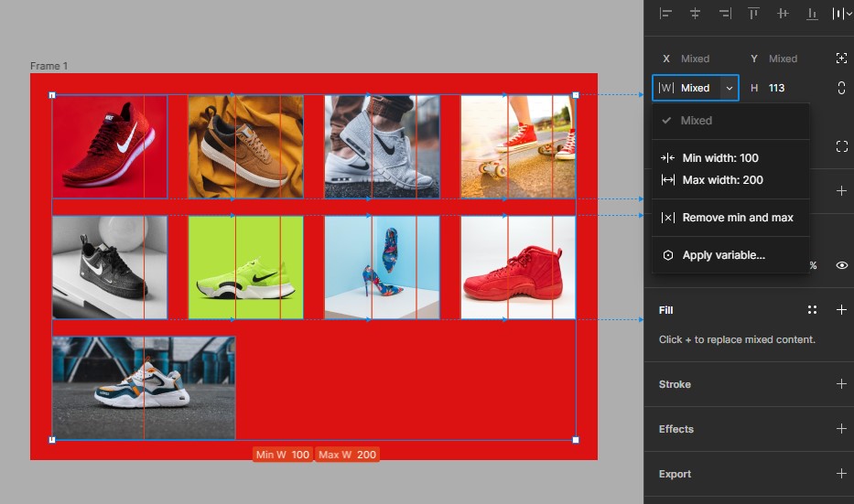The image size is (854, 504).
Task: Add a new stroke with plus
Action: click(x=841, y=384)
